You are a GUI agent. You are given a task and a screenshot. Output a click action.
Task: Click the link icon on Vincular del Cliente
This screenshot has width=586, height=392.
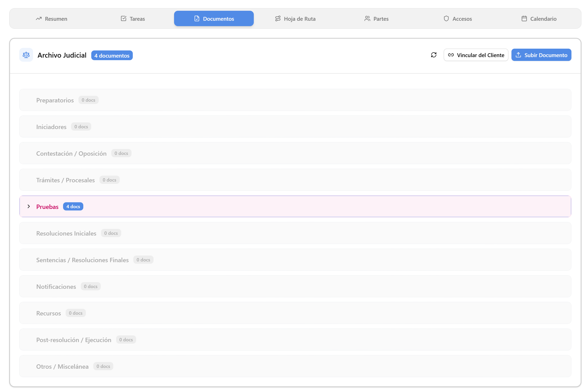[451, 55]
